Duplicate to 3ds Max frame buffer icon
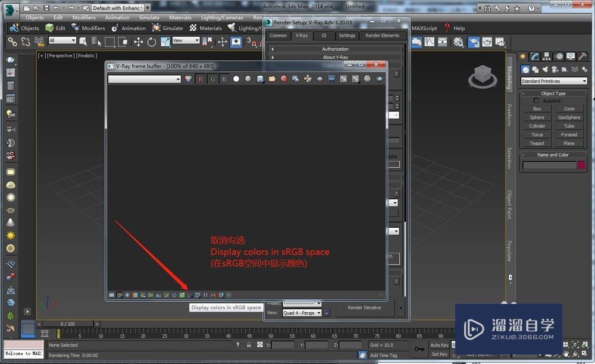595x364 pixels. (x=295, y=79)
